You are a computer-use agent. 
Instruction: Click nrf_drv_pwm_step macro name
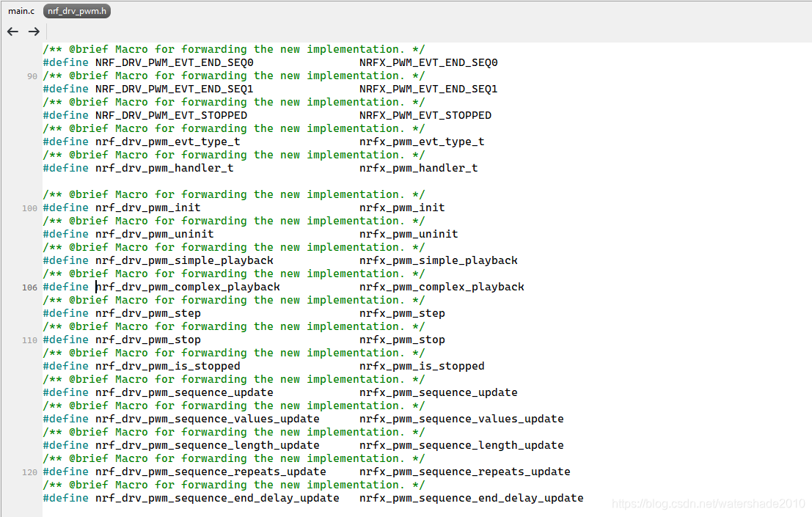point(148,313)
